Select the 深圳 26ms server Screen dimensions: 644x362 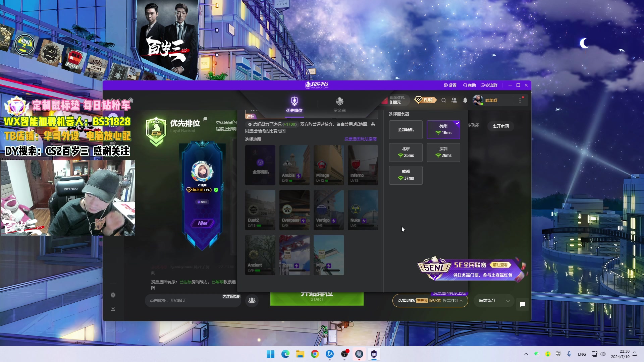pos(443,153)
